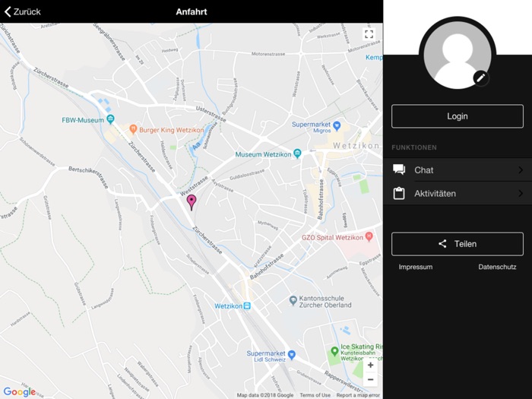The image size is (532, 399).
Task: Zoom in on the map
Action: (370, 365)
